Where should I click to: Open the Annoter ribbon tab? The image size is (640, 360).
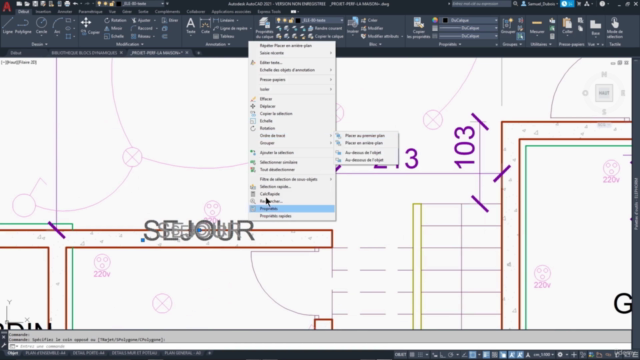pos(64,11)
